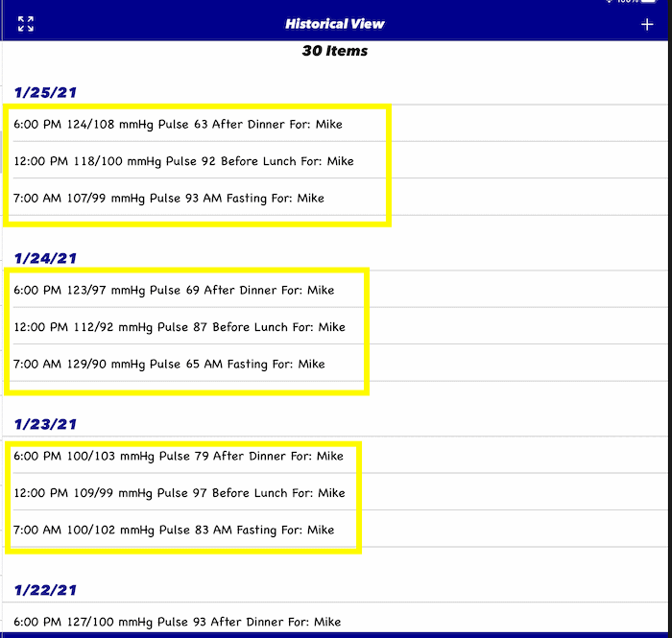View 1/24/21 12:00 PM 112/92 Before Lunch reading
This screenshot has height=638, width=672.
click(x=180, y=327)
